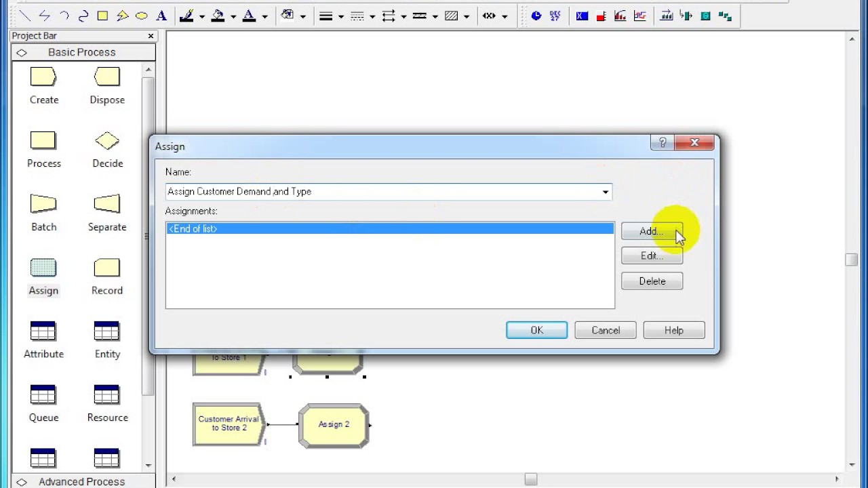
Task: Click the question mark help button
Action: point(663,142)
